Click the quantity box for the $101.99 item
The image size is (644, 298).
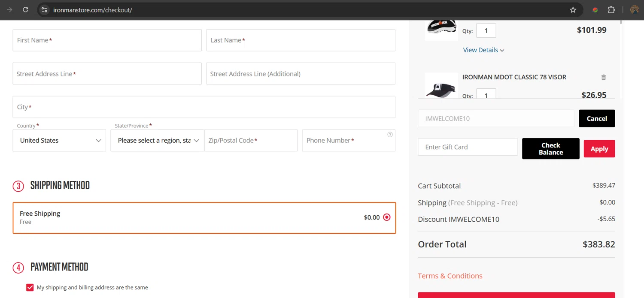tap(486, 30)
